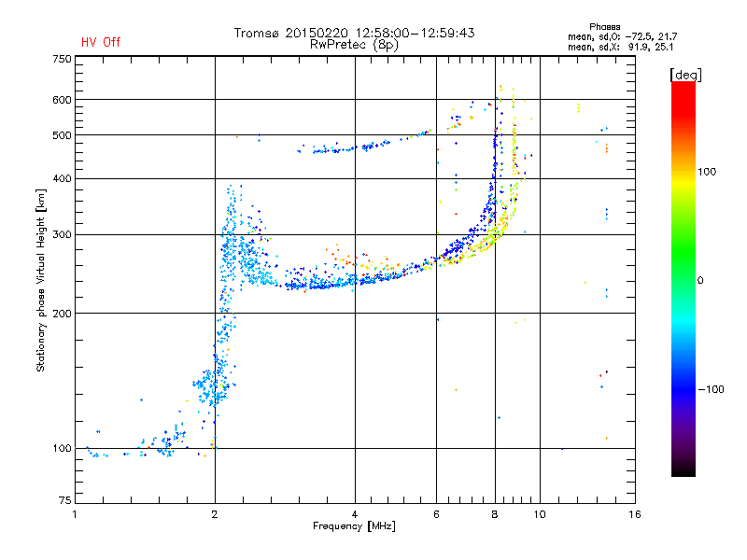Click the RwPretec (8p) subtitle
The image size is (747, 560).
(x=354, y=45)
